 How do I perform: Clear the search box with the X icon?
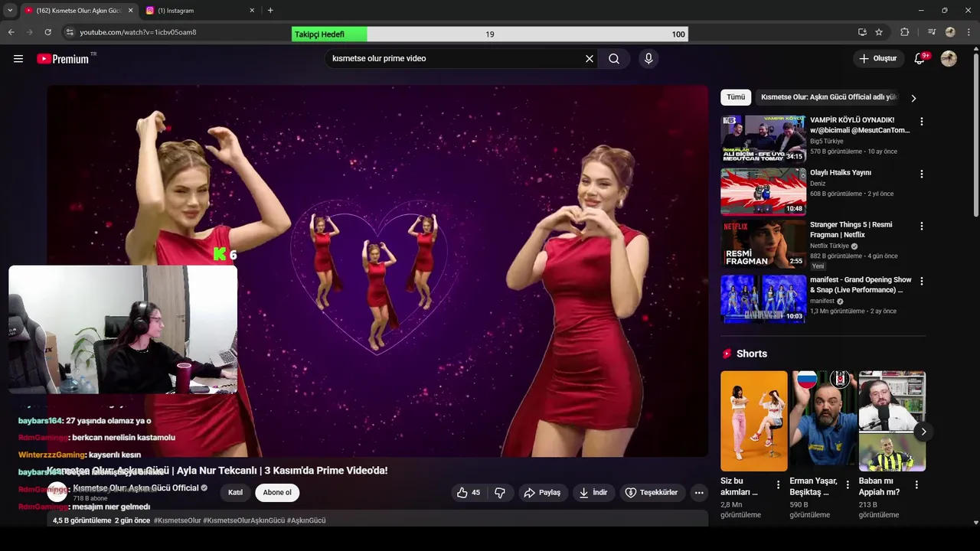[590, 58]
